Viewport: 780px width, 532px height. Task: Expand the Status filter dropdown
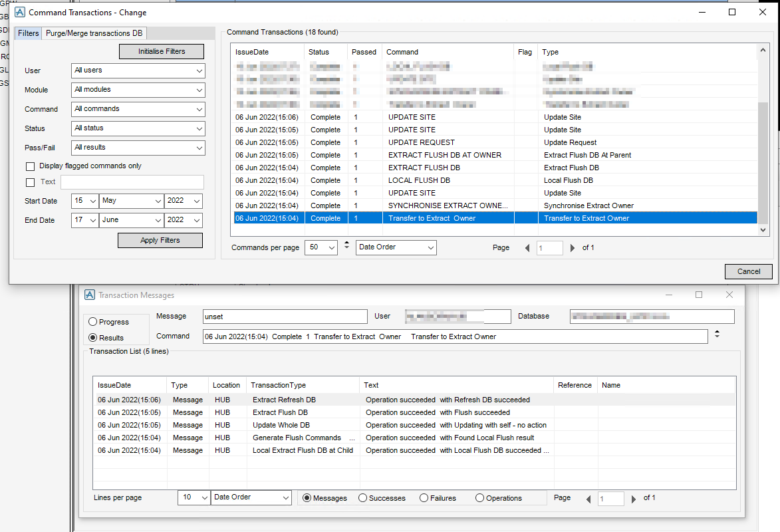point(138,128)
